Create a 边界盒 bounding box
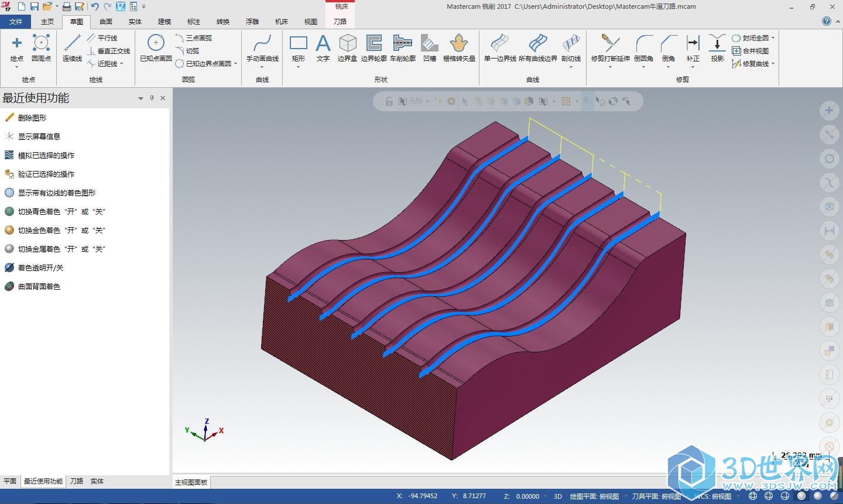 (347, 47)
